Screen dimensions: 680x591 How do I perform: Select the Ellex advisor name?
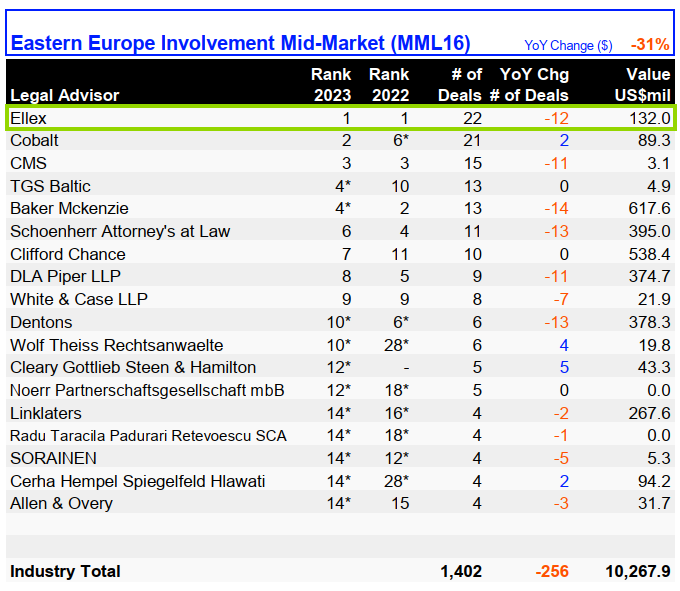[x=28, y=118]
